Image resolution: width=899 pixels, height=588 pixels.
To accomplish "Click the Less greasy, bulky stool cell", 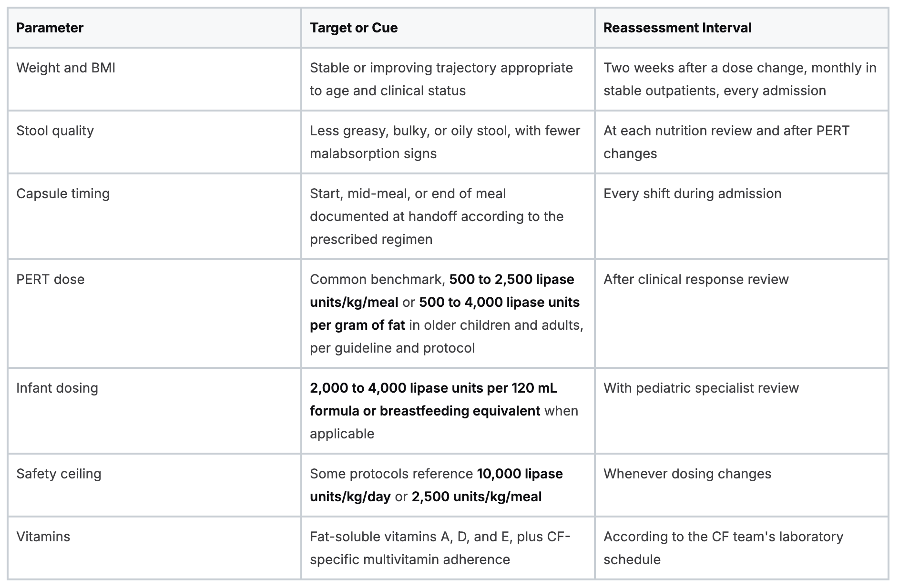I will point(448,142).
